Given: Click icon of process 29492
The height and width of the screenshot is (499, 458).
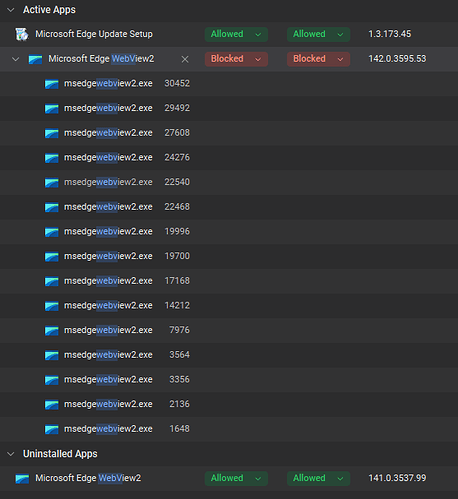Looking at the screenshot, I should pyautogui.click(x=52, y=109).
